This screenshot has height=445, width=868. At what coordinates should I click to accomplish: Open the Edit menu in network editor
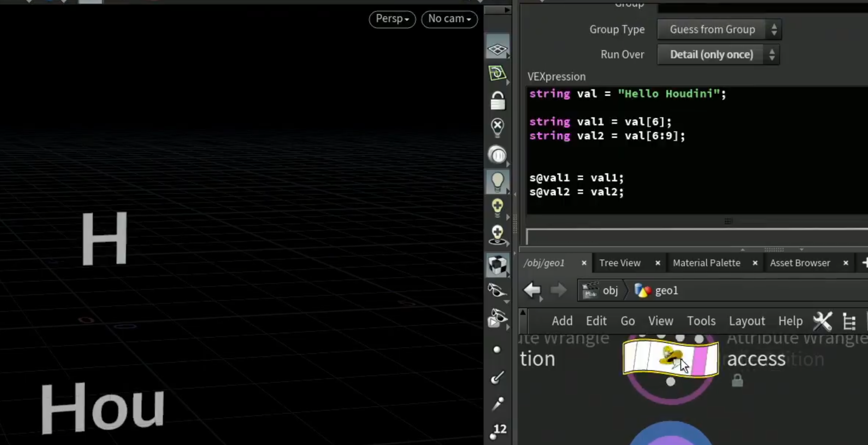[596, 321]
